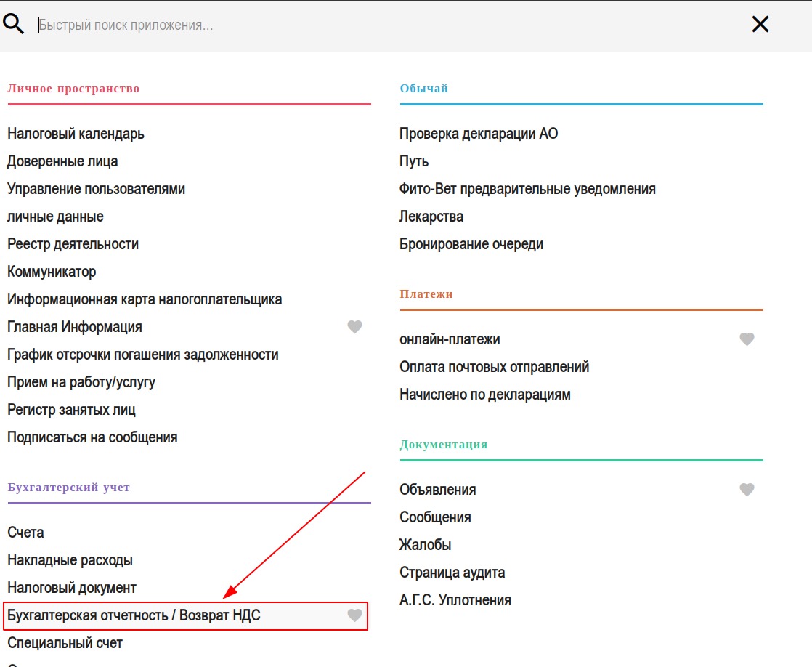Open Налоговый календарь
Screen dimensions: 812x667
pos(76,134)
